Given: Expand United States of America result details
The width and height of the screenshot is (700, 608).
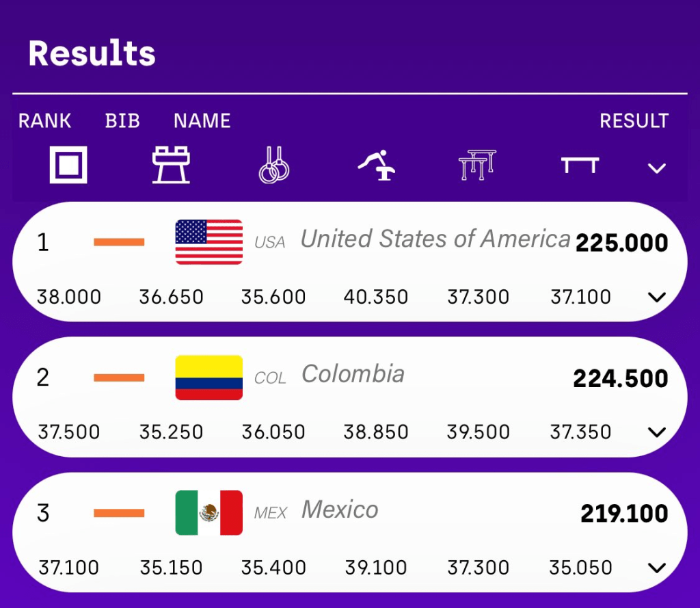Looking at the screenshot, I should coord(657,297).
